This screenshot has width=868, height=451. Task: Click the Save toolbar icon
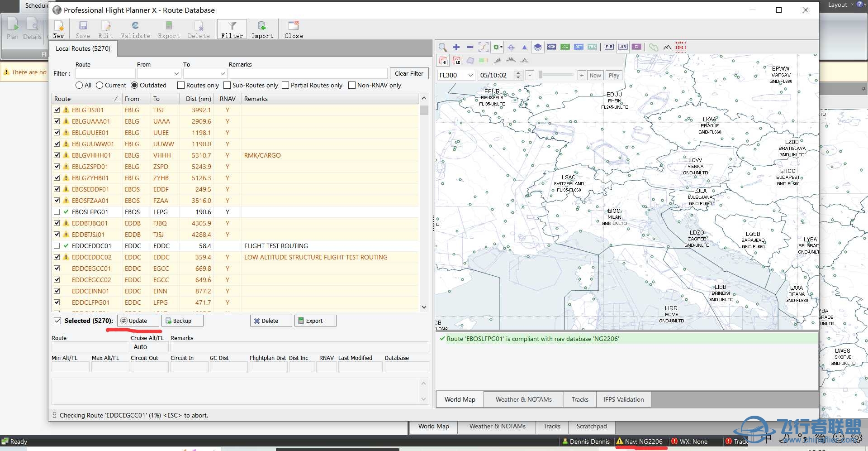click(83, 29)
